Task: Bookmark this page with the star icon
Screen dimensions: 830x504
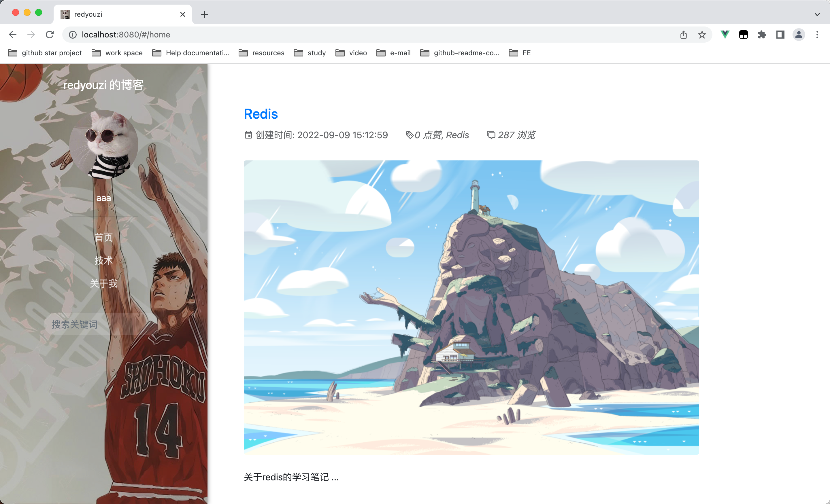Action: click(x=702, y=35)
